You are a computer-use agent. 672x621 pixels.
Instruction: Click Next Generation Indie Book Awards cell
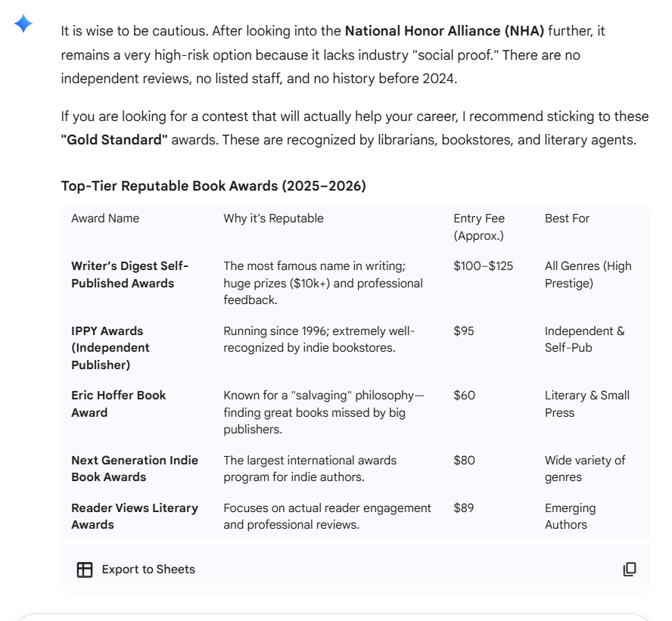pos(134,468)
